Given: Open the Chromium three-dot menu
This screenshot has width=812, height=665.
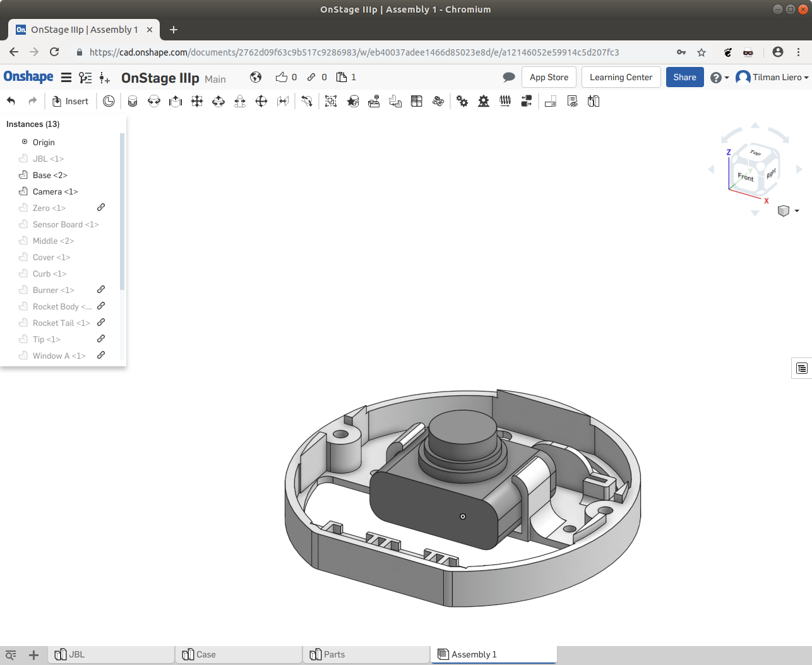Looking at the screenshot, I should 799,52.
